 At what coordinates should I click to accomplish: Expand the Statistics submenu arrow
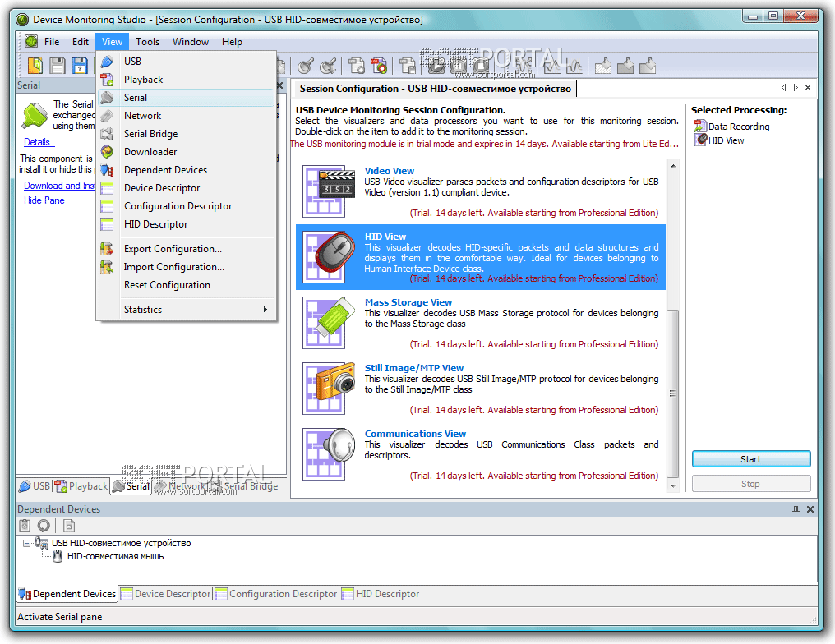pyautogui.click(x=265, y=309)
